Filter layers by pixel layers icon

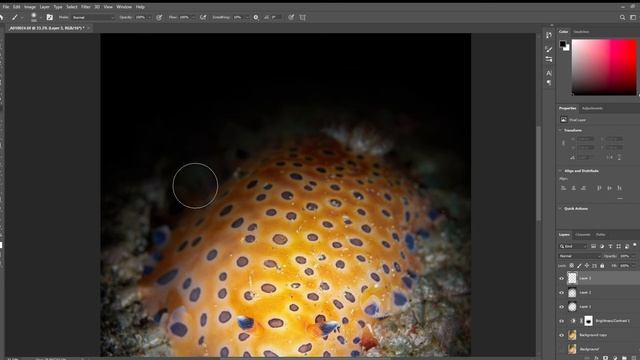click(593, 246)
